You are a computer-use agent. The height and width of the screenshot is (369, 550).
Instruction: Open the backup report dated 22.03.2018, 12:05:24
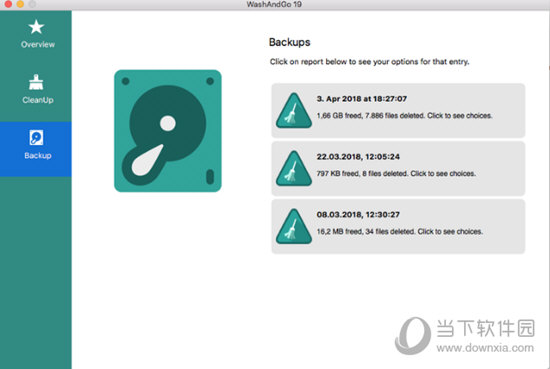coord(398,168)
